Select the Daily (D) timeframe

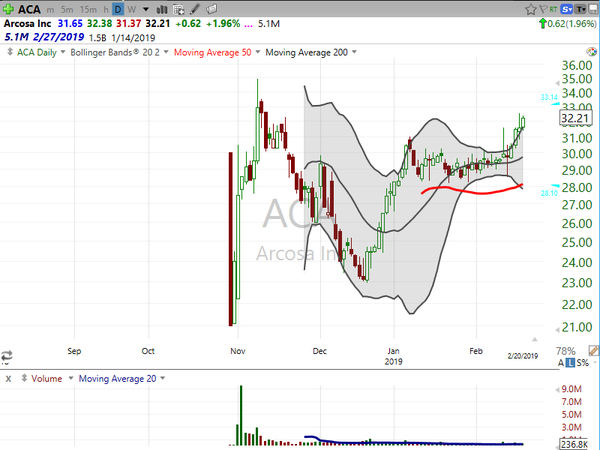coord(118,9)
